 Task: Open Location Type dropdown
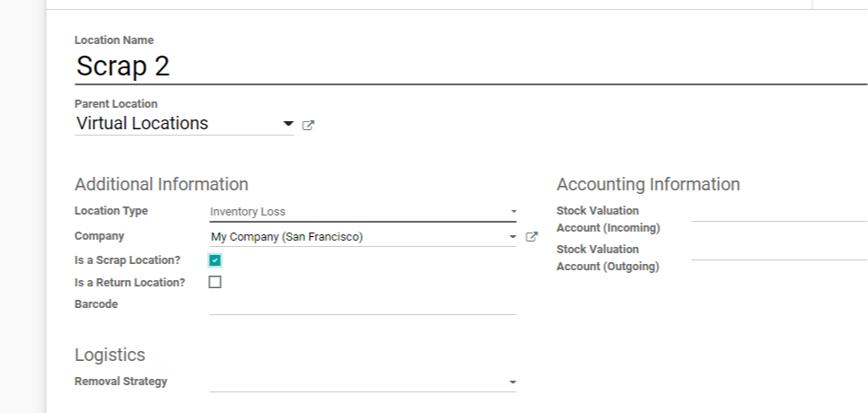tap(363, 212)
